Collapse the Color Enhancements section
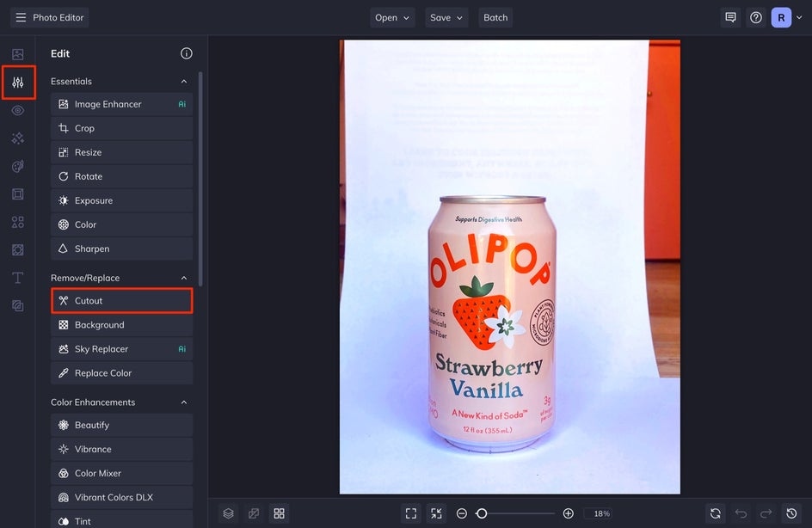The image size is (812, 528). click(x=184, y=402)
